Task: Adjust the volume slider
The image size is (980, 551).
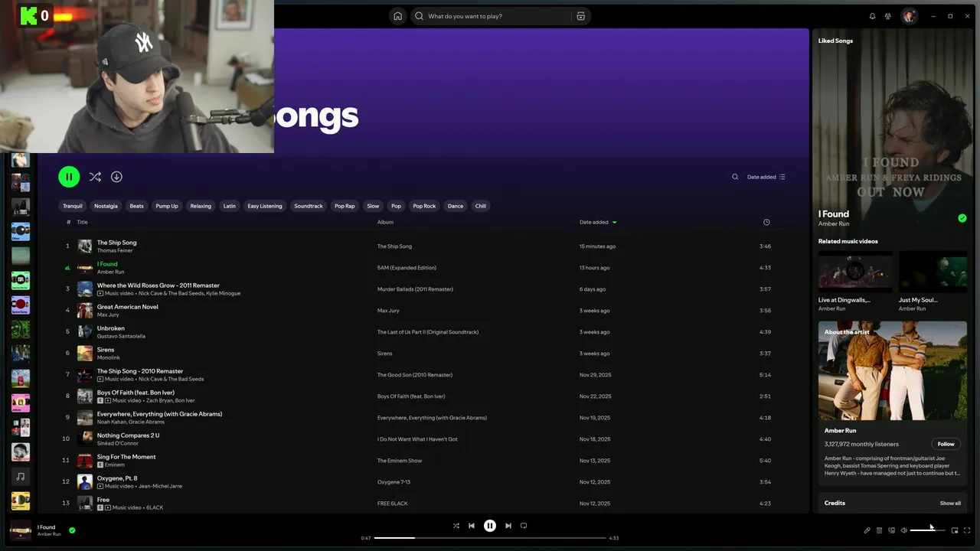Action: [927, 530]
